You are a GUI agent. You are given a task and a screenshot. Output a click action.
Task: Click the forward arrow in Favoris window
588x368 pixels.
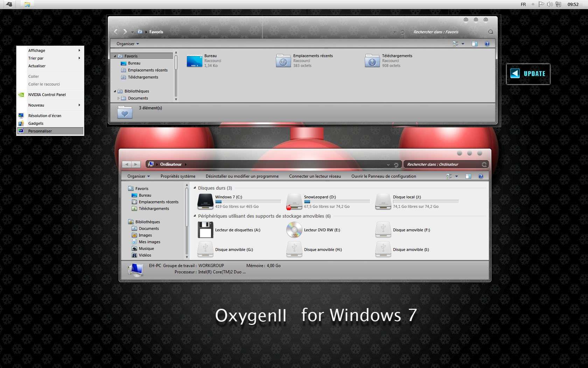[x=125, y=32]
